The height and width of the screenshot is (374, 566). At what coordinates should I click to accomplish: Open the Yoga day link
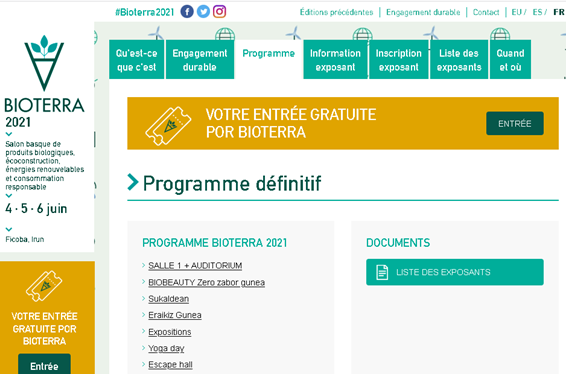coord(166,348)
